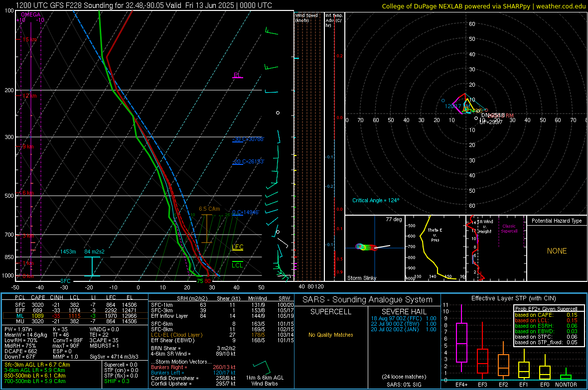Viewport: 588px width, 390px height.
Task: Open the 22 Jul 90 00Z (TBW) hail analog
Action: 404,324
